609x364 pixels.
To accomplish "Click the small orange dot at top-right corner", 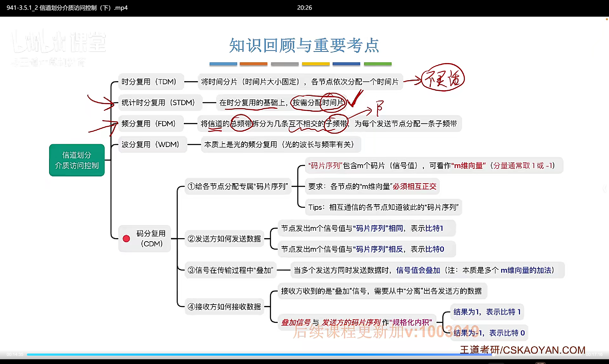I will click(607, 19).
